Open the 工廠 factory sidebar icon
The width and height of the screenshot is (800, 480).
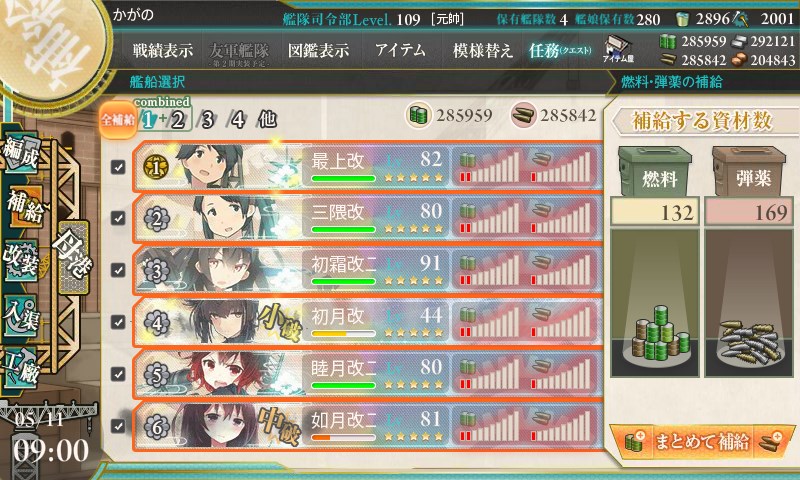(x=21, y=367)
